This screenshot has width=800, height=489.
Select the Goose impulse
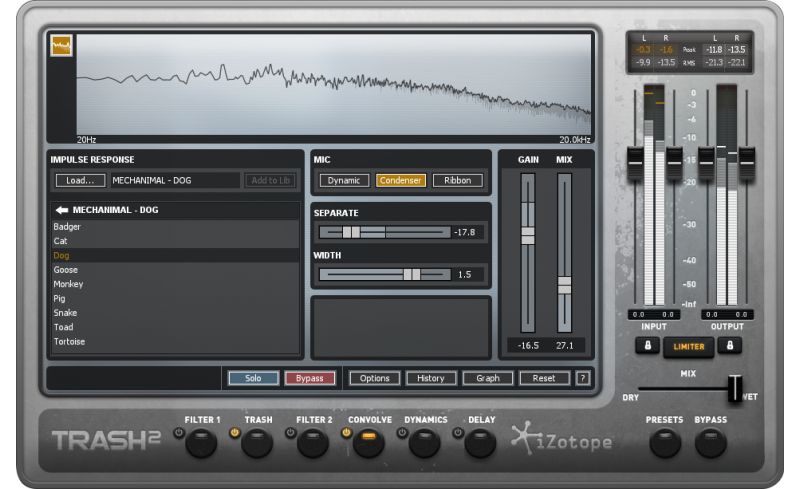[x=175, y=270]
